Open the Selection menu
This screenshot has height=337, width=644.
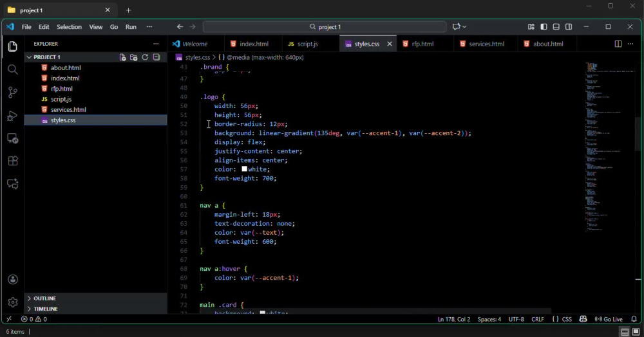tap(69, 26)
